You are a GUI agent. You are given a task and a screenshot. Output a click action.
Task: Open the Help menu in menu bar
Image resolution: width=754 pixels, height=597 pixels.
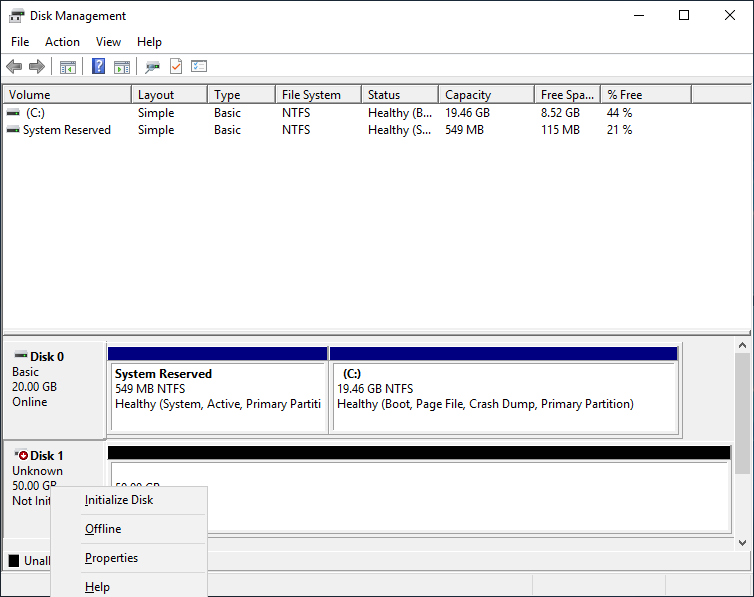pyautogui.click(x=149, y=42)
